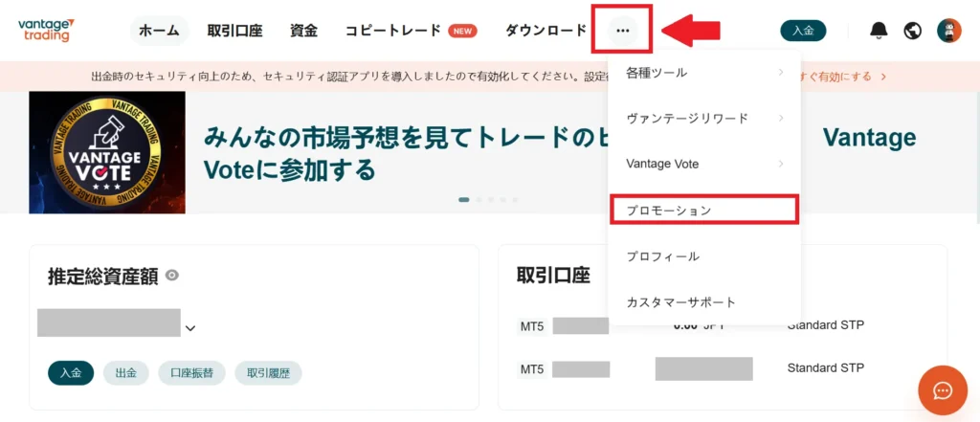The width and height of the screenshot is (980, 422).
Task: Open the ダウンロード navigation item
Action: point(546,30)
